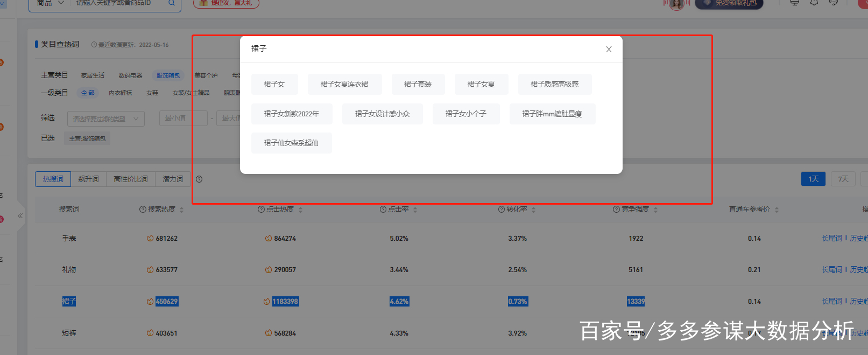The height and width of the screenshot is (355, 868).
Task: Sort by 点击率 column arrows
Action: (415, 210)
